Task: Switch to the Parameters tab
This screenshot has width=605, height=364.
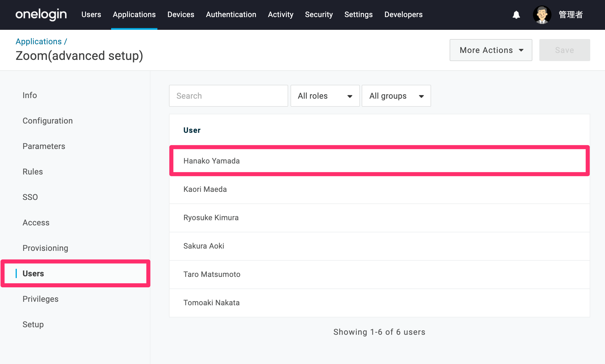Action: coord(44,146)
